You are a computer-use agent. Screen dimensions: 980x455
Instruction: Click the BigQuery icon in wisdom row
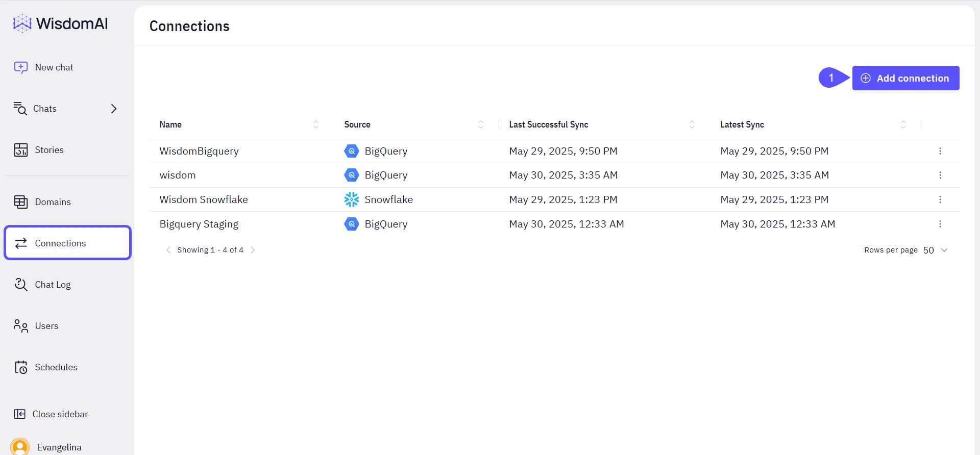point(352,175)
